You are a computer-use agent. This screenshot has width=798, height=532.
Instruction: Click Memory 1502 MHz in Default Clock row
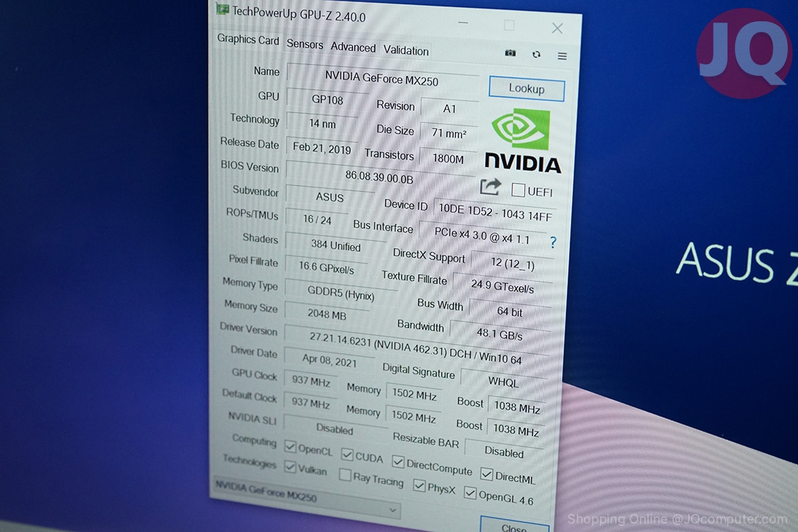coord(413,417)
